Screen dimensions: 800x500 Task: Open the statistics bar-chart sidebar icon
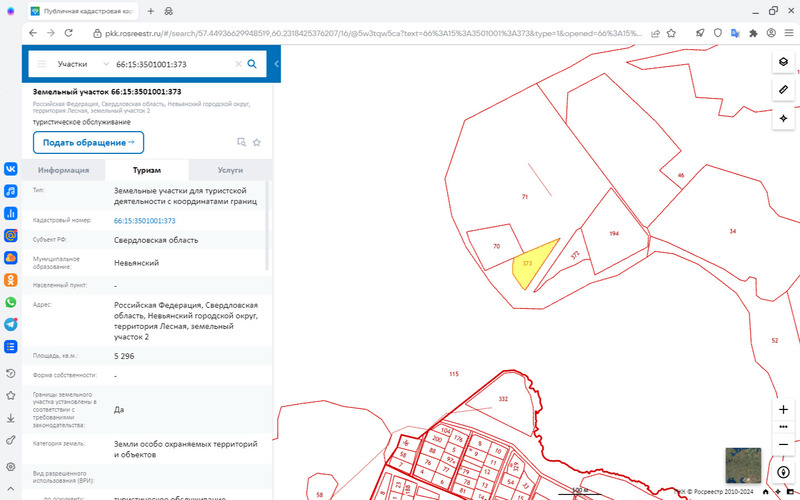(x=11, y=213)
